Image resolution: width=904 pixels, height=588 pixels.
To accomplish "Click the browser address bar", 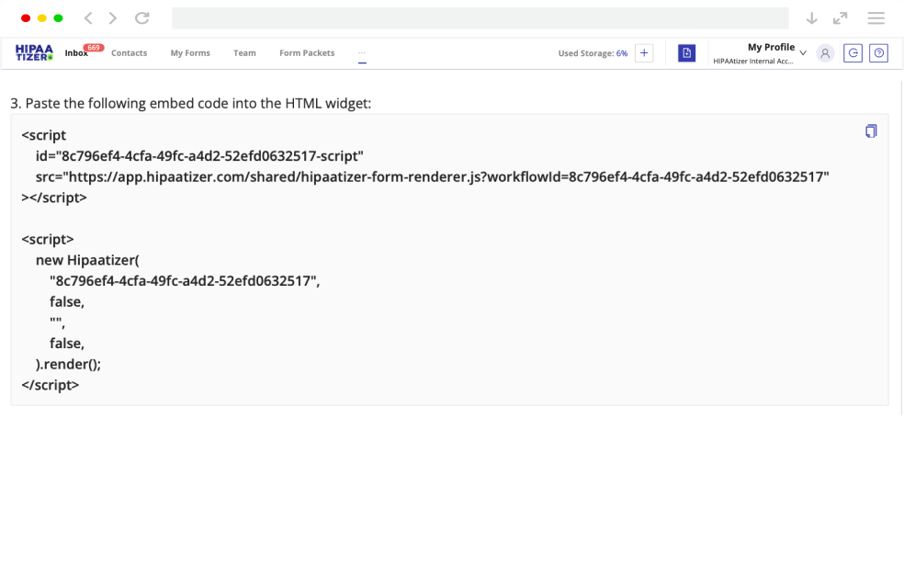I will point(480,17).
